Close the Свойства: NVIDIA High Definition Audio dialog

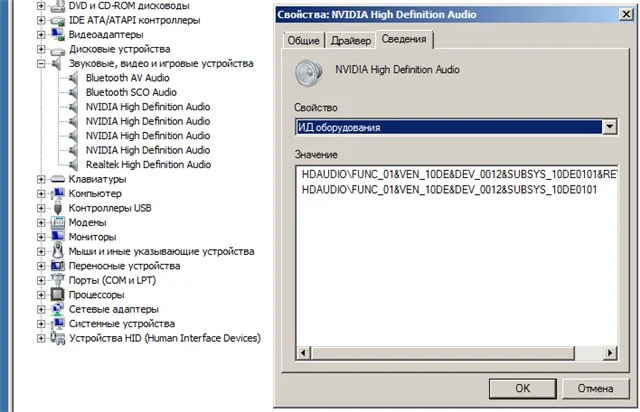[x=626, y=14]
